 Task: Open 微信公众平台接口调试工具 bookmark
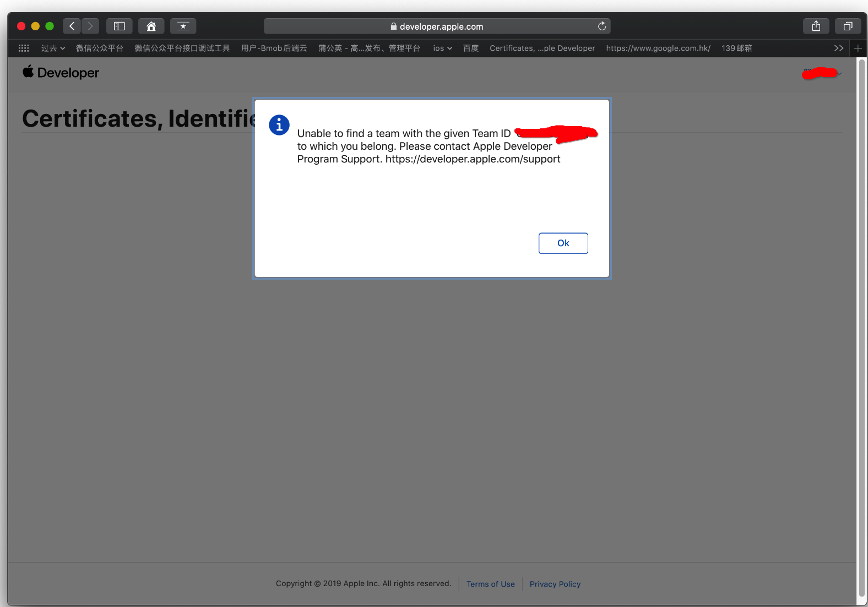coord(182,48)
